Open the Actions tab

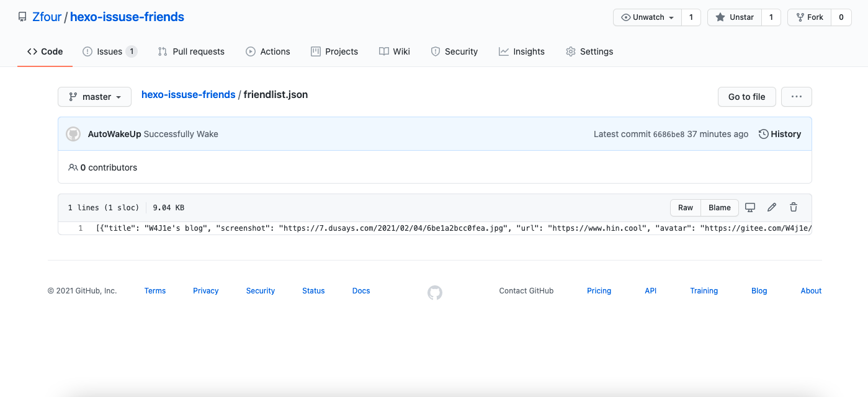pyautogui.click(x=268, y=51)
